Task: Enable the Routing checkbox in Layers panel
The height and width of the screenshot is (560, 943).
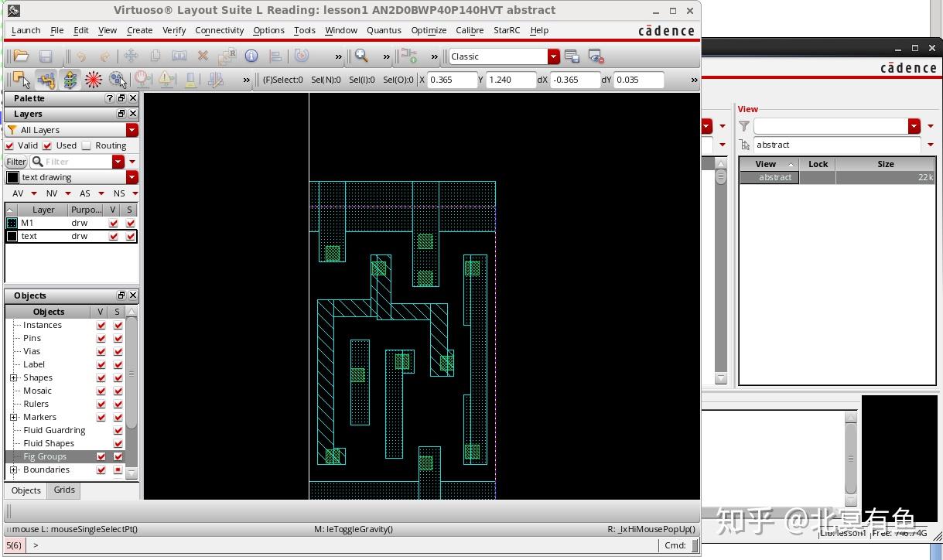Action: pos(85,145)
